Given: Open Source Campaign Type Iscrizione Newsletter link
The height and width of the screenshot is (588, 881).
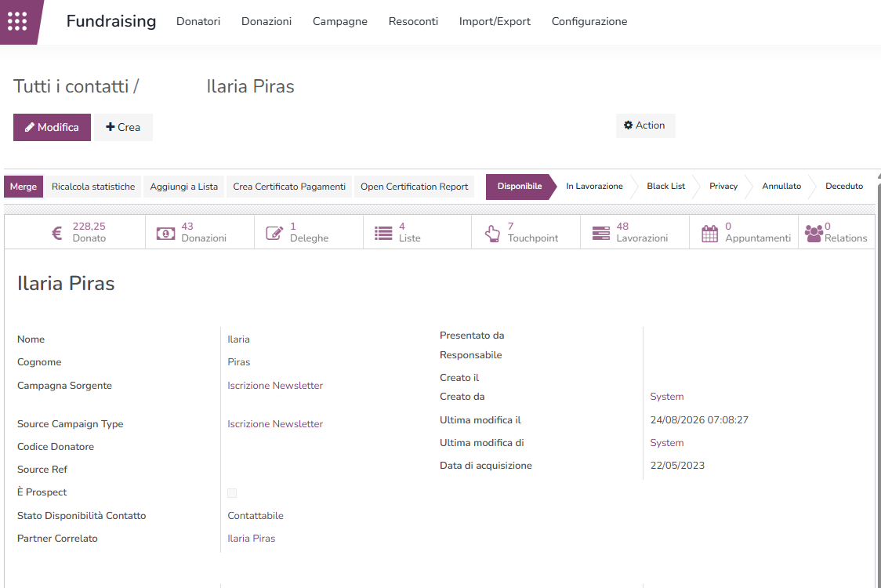Looking at the screenshot, I should [x=275, y=424].
